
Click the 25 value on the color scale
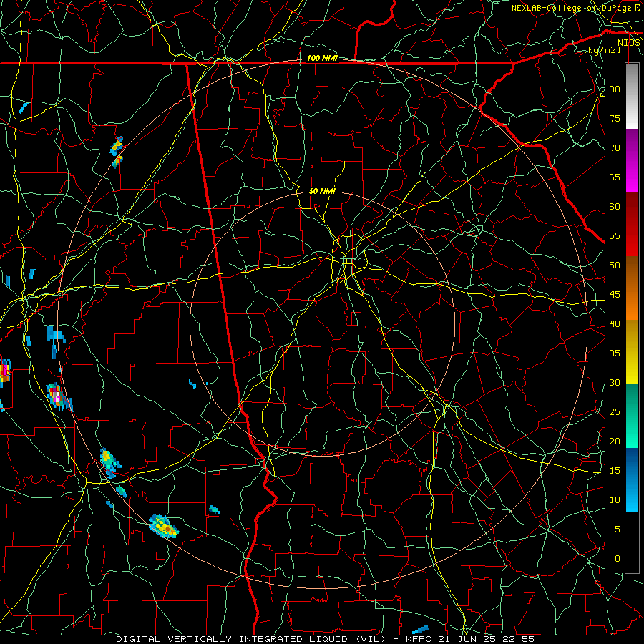click(x=615, y=412)
